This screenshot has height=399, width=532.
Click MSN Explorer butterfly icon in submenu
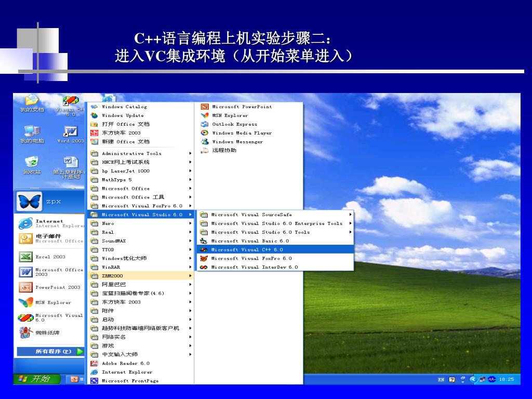[x=205, y=115]
